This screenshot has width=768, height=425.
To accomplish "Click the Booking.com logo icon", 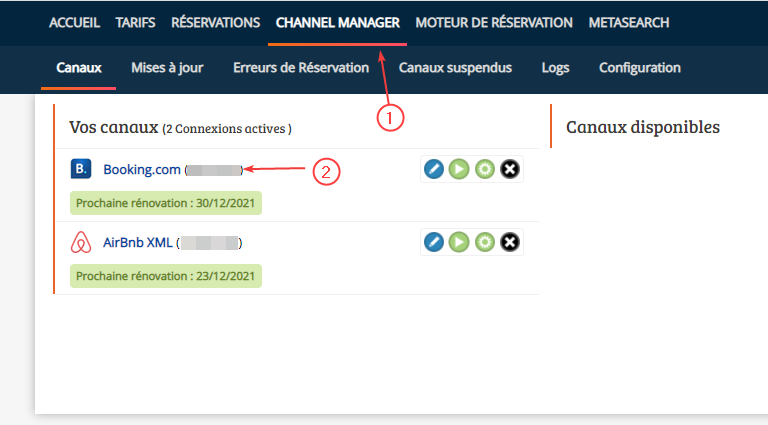I will [81, 169].
